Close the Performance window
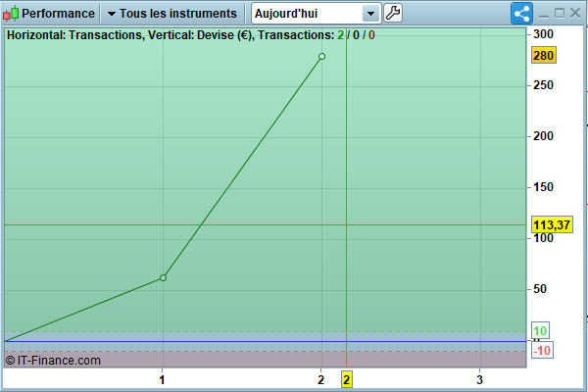588x392 pixels. click(575, 14)
